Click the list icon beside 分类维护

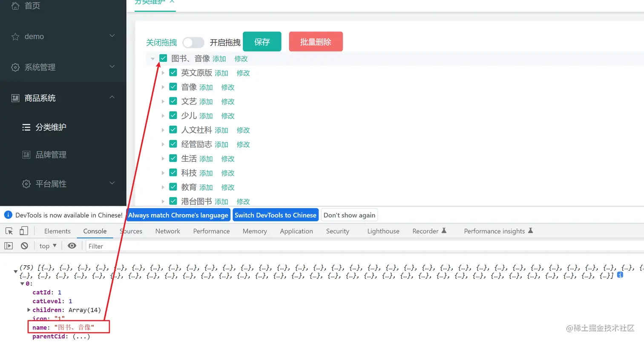click(26, 127)
